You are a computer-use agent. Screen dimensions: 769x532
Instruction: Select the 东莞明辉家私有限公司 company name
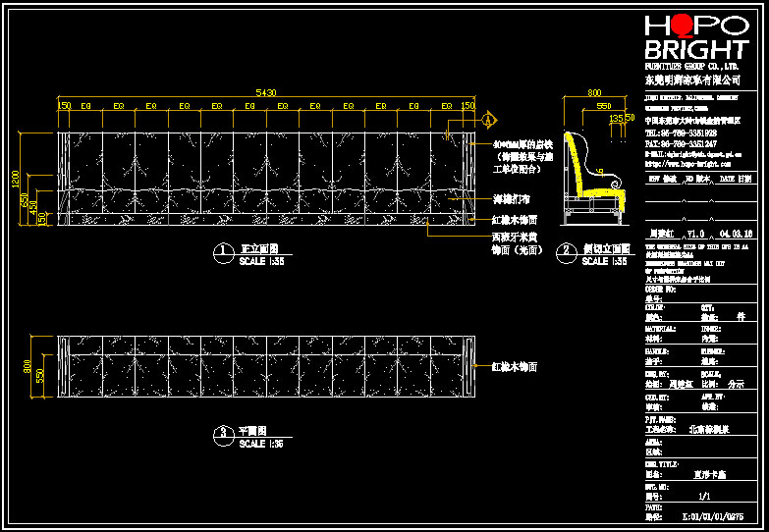[692, 80]
